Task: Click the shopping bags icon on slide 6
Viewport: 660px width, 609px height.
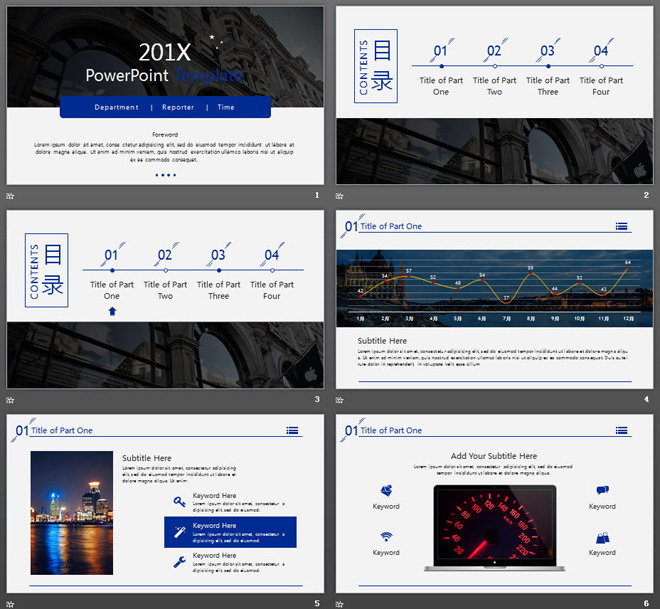Action: (602, 537)
